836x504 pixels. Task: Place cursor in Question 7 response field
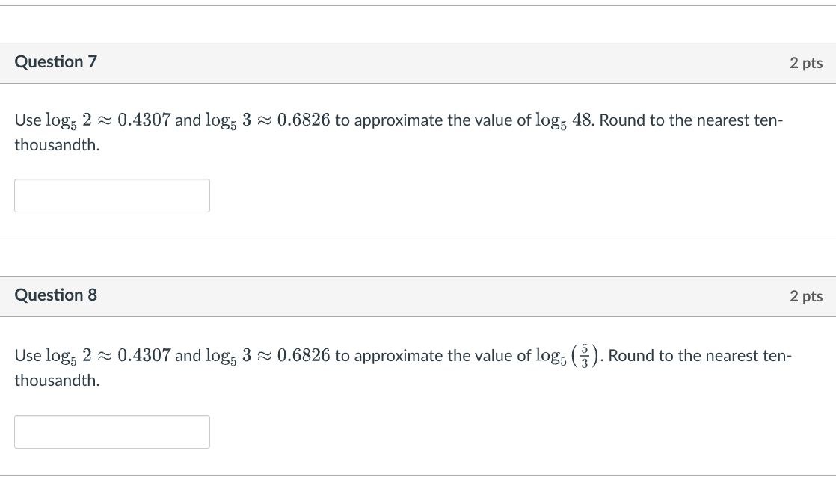tap(111, 195)
